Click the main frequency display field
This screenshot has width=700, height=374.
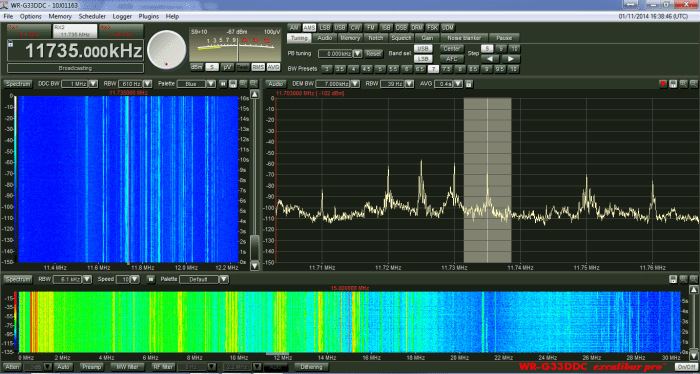click(75, 50)
